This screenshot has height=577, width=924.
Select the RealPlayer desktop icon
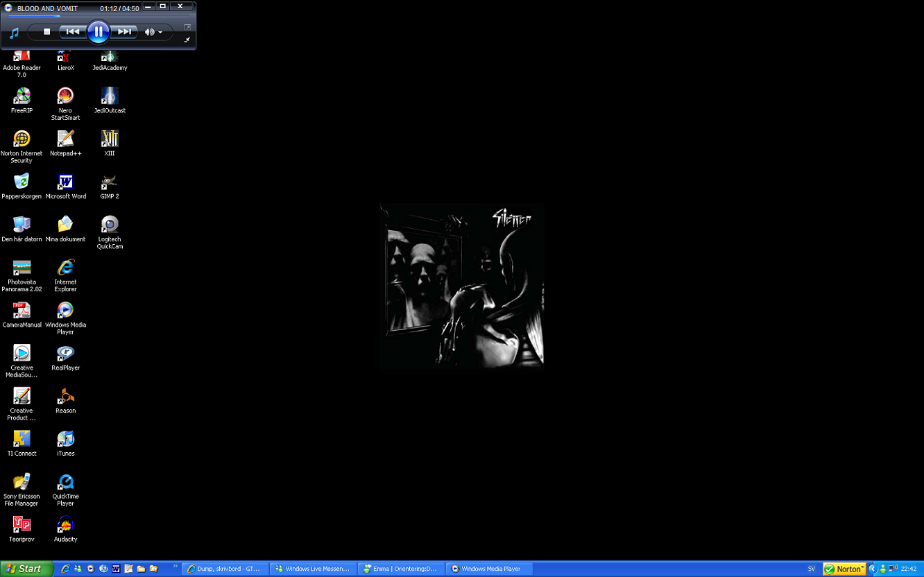pyautogui.click(x=66, y=359)
